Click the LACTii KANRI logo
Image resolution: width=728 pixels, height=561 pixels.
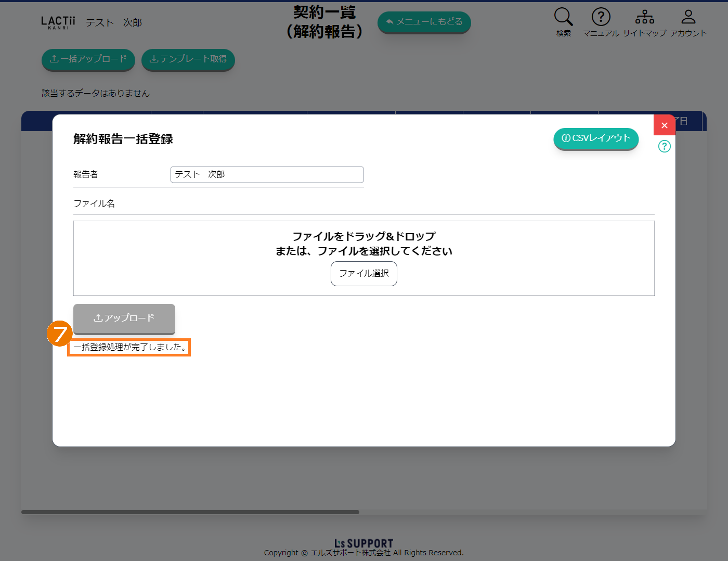58,22
